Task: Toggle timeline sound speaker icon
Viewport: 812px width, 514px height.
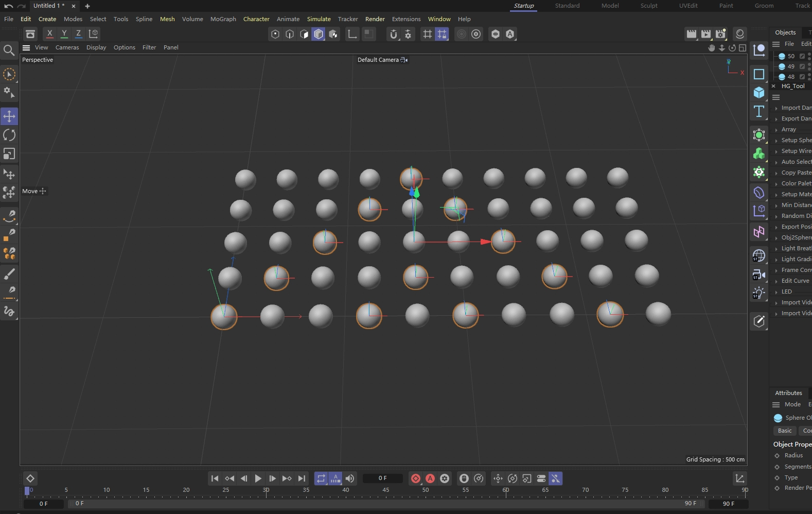Action: tap(350, 478)
